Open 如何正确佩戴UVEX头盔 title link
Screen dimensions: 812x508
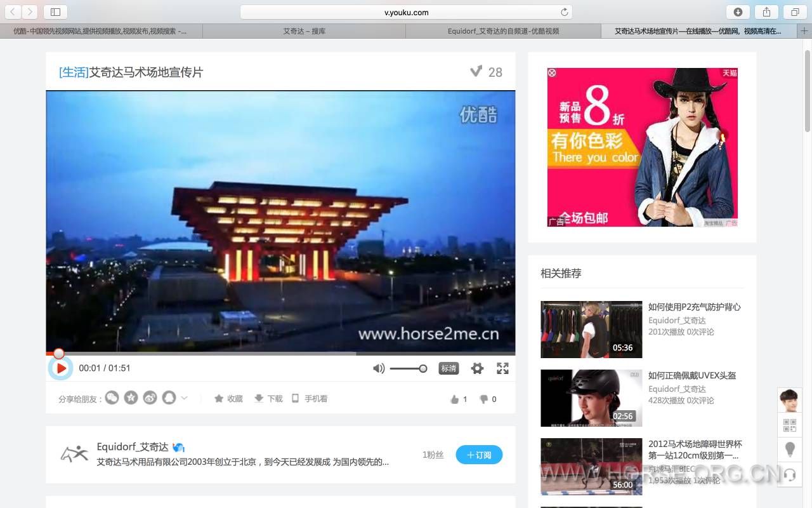coord(692,376)
